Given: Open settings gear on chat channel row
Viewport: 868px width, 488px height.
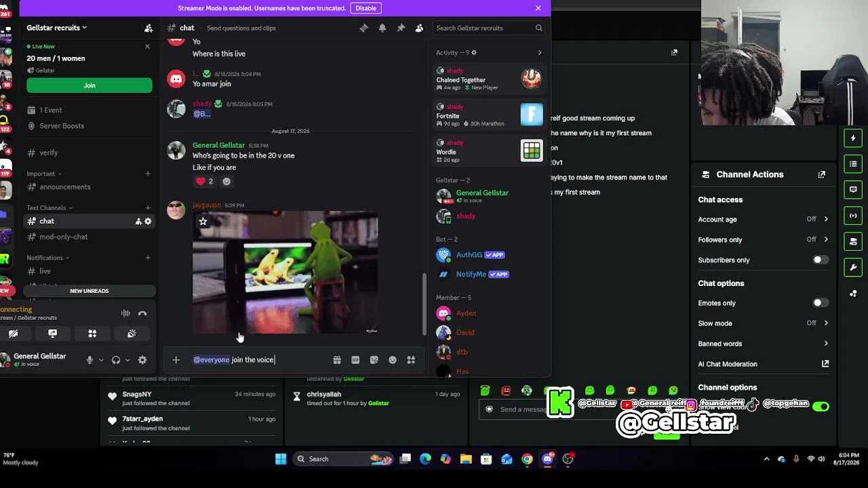Looking at the screenshot, I should pos(148,221).
